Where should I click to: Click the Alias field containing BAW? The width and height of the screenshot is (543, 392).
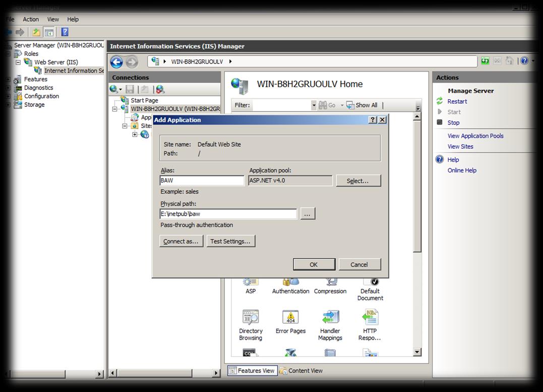tap(202, 180)
